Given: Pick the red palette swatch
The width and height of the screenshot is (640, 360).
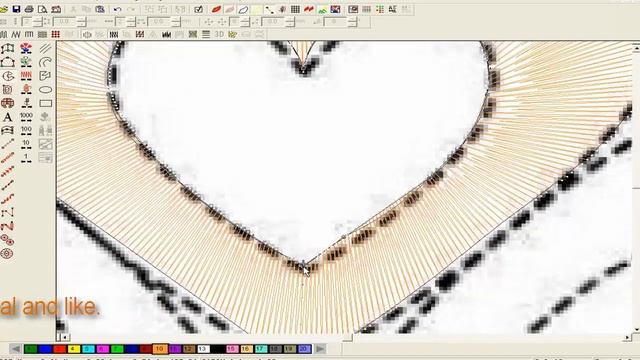Looking at the screenshot, I should [60, 349].
